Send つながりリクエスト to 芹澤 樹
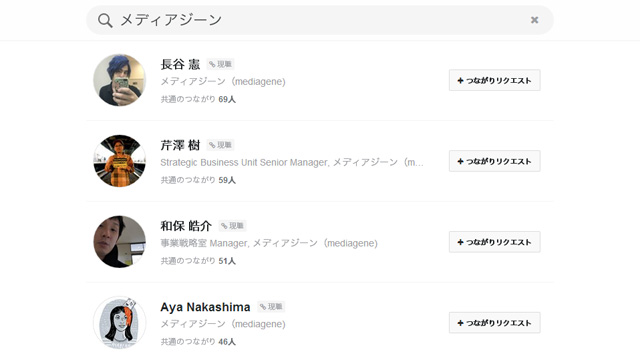The height and width of the screenshot is (360, 640). [x=495, y=161]
